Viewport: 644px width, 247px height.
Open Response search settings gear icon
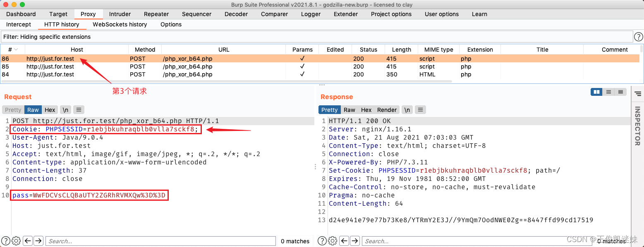tap(332, 241)
